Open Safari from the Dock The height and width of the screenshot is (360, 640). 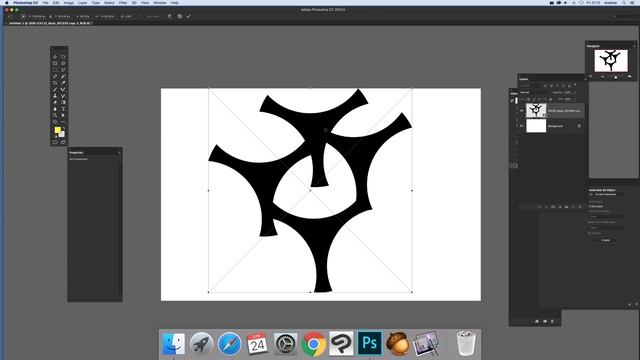click(229, 344)
